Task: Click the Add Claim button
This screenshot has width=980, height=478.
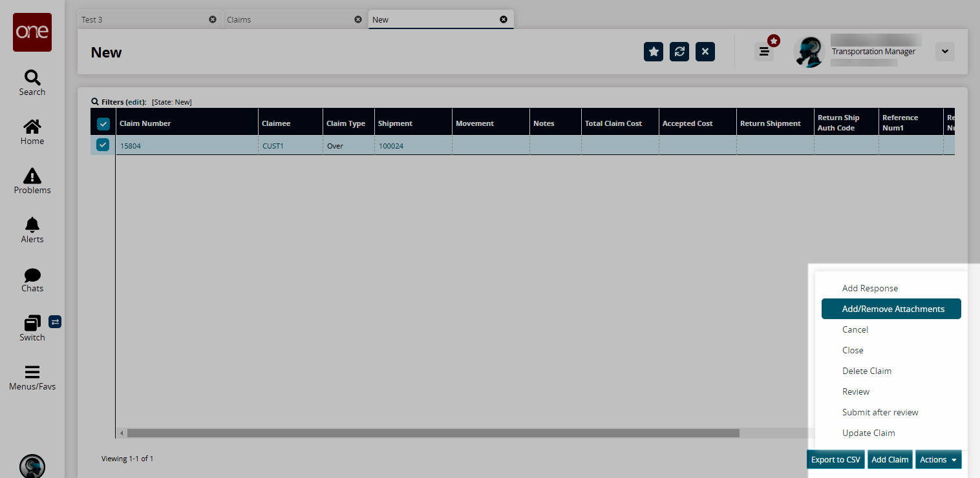Action: pos(889,459)
